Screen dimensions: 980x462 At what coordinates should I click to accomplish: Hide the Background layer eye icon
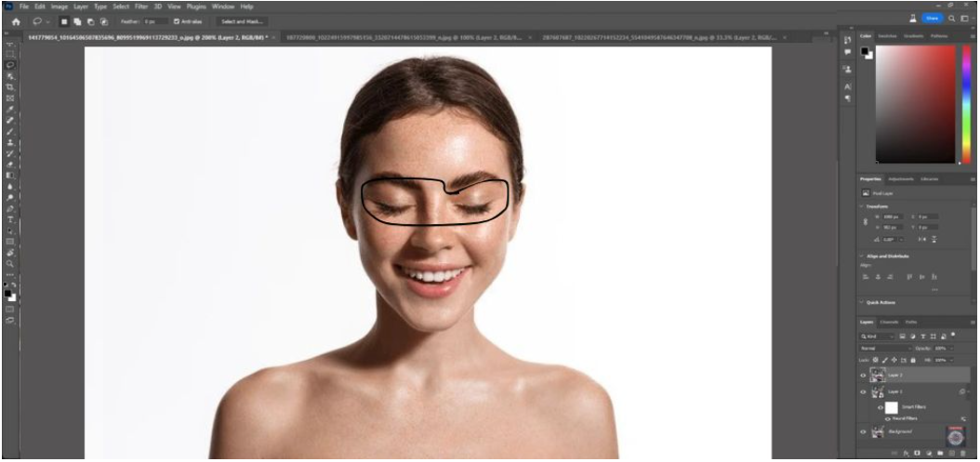point(863,432)
